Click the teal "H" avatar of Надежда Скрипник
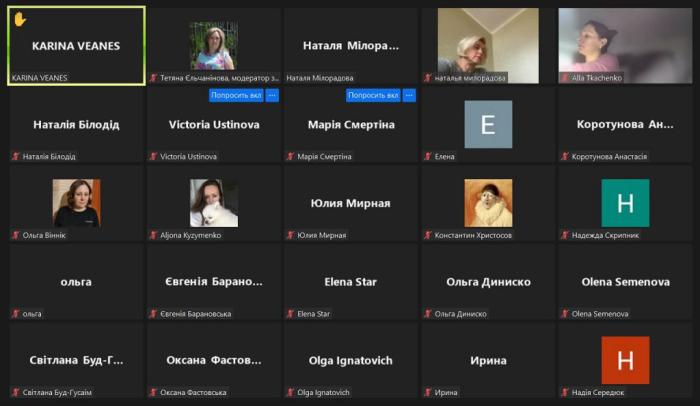The width and height of the screenshot is (700, 406). click(625, 203)
